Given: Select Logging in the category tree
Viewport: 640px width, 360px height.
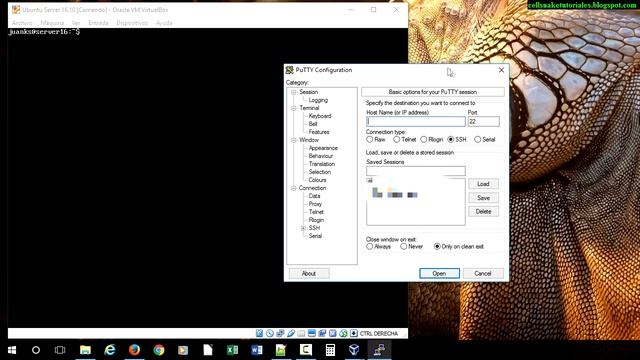Looking at the screenshot, I should [x=318, y=100].
